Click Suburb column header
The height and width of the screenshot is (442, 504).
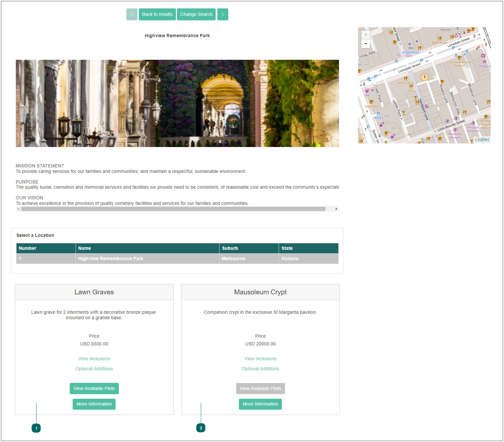coord(249,248)
